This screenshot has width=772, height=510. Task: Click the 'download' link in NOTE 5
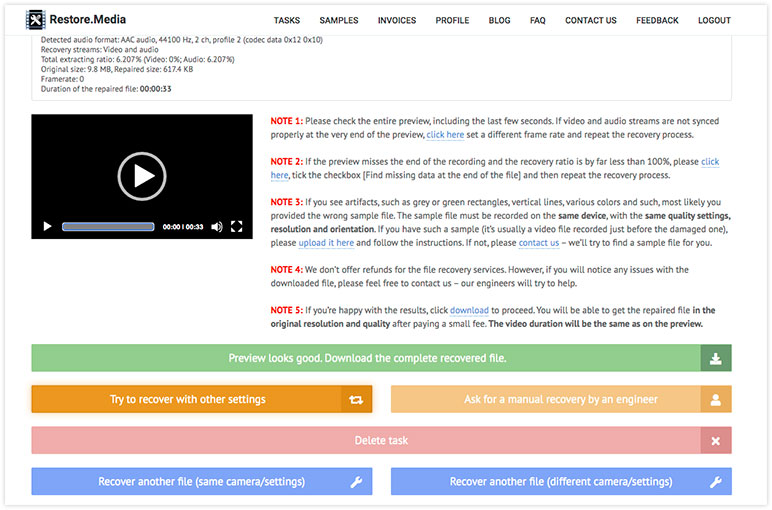pos(469,310)
